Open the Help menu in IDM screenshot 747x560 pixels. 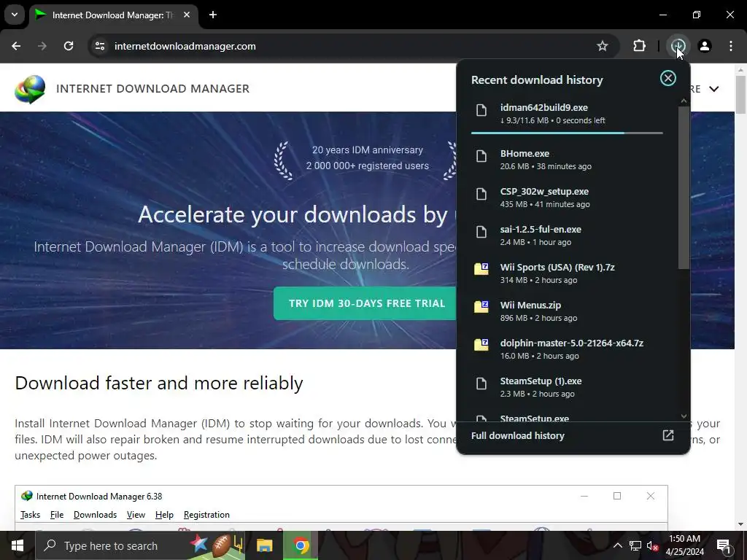164,515
